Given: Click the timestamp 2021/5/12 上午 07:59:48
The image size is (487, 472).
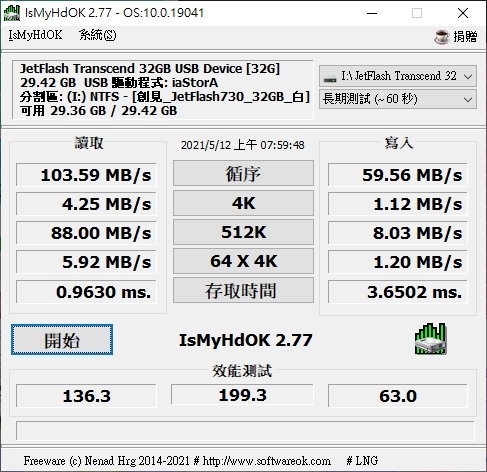Looking at the screenshot, I should [243, 145].
